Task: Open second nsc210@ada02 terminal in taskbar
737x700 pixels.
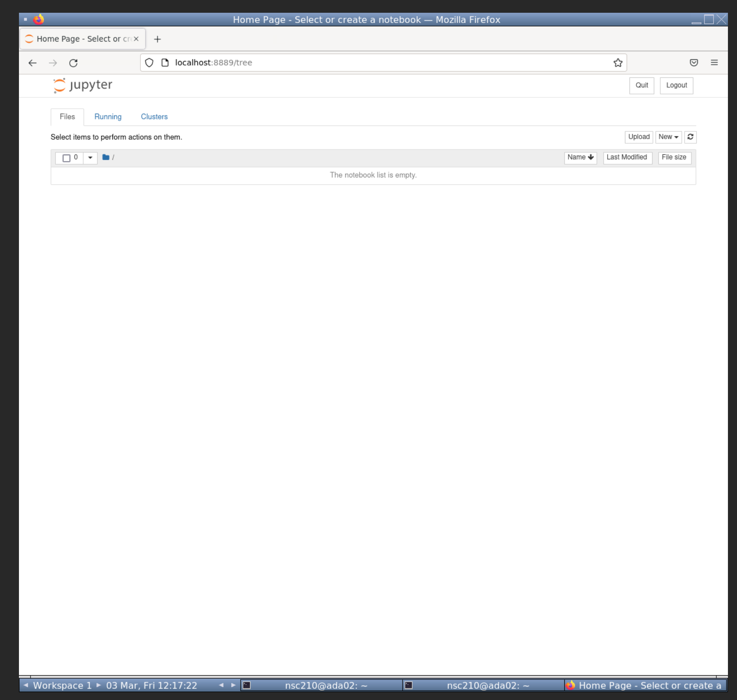Action: [x=483, y=685]
